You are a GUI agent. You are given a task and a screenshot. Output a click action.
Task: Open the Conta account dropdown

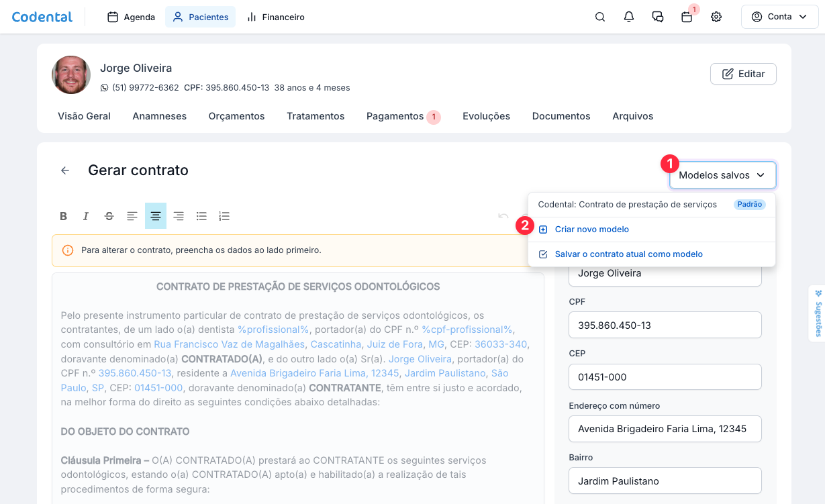pos(779,17)
